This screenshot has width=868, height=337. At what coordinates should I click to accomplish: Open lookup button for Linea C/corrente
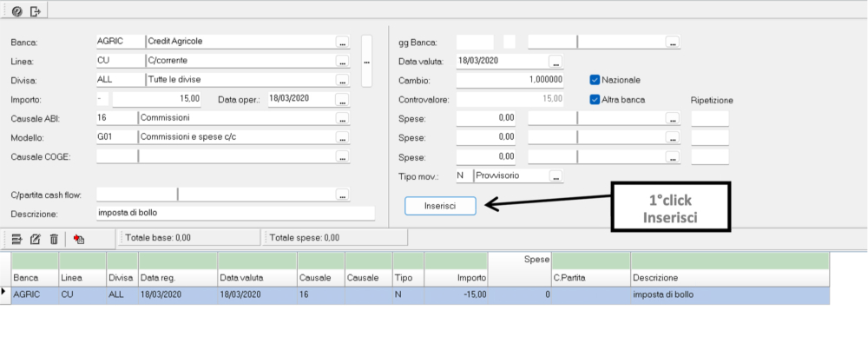(343, 61)
